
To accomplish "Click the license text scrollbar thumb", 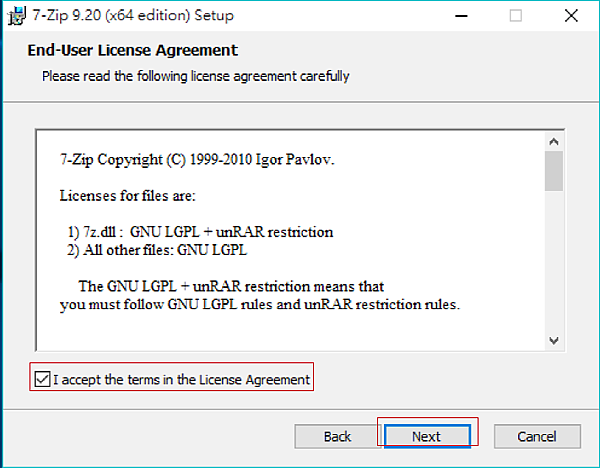I will pyautogui.click(x=554, y=171).
